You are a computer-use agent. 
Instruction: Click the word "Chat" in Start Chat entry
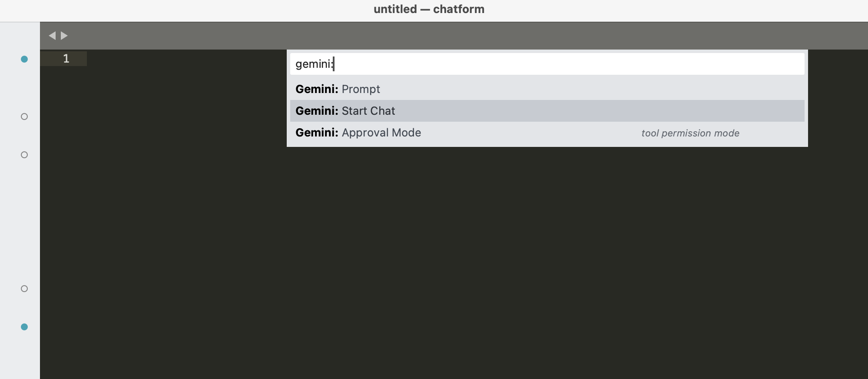pos(383,111)
